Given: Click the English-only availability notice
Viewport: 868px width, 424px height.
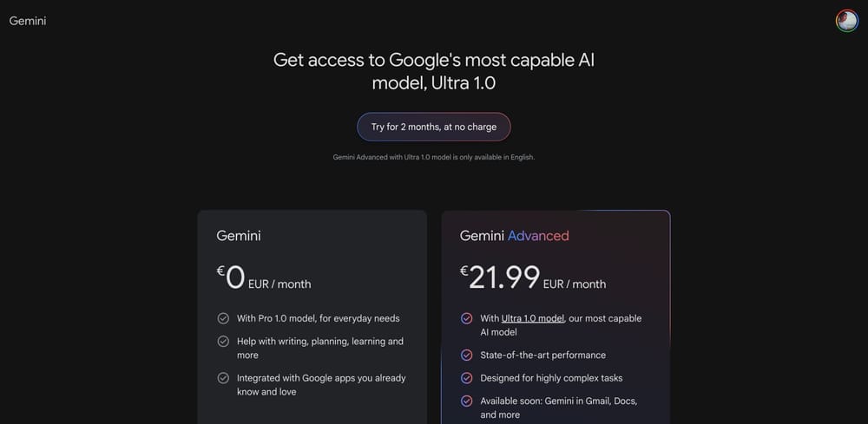Looking at the screenshot, I should tap(434, 157).
